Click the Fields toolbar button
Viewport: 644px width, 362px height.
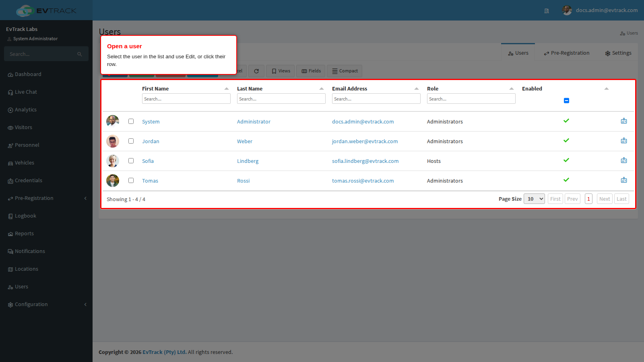[x=311, y=71]
